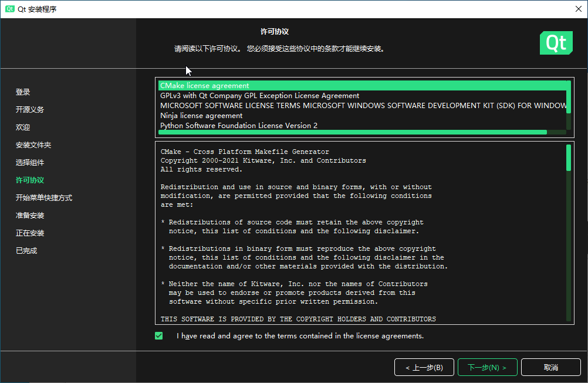Click the 开始菜单快捷方式 step in sidebar
This screenshot has height=383, width=588.
[x=44, y=198]
